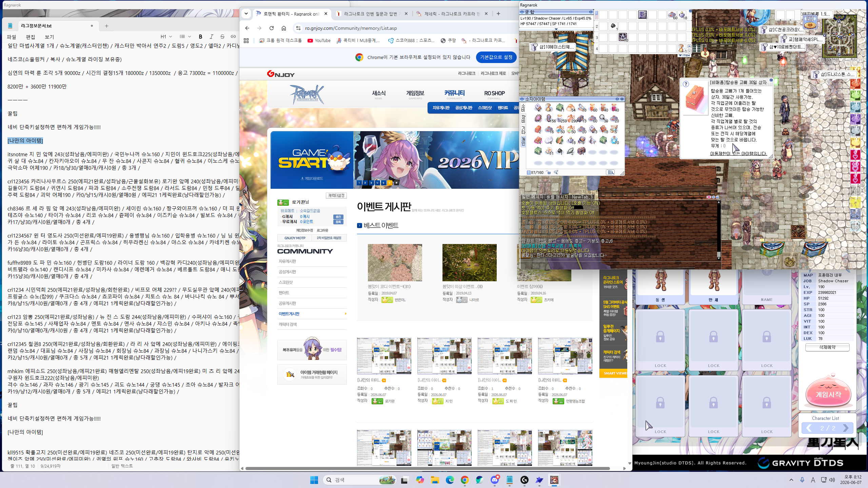Add a new tab in Notepad

pos(106,26)
